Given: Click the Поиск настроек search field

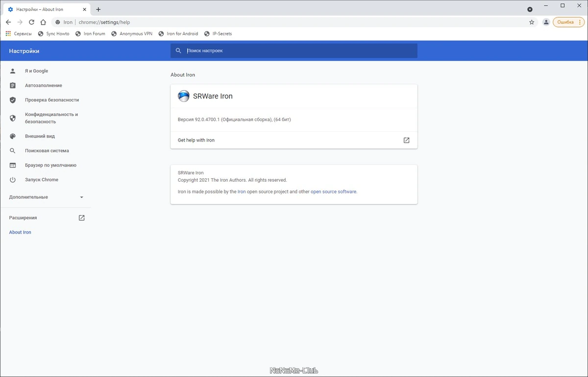Looking at the screenshot, I should (294, 51).
